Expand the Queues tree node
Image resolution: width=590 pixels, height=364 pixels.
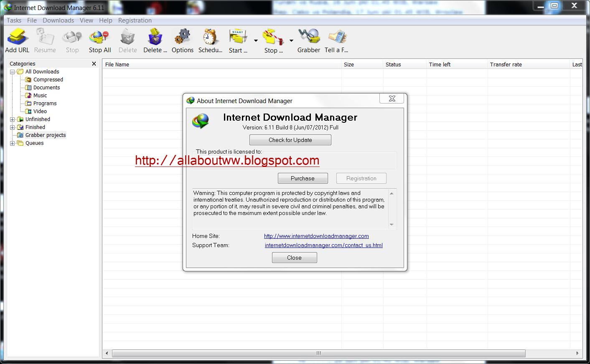pyautogui.click(x=13, y=143)
